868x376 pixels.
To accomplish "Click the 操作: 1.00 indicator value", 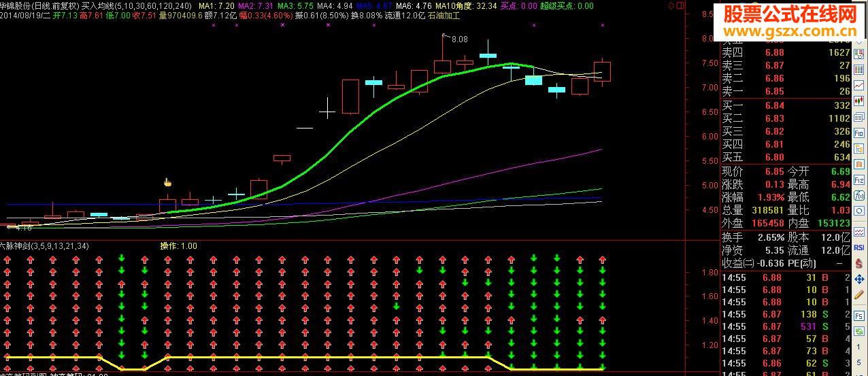I will coord(178,245).
